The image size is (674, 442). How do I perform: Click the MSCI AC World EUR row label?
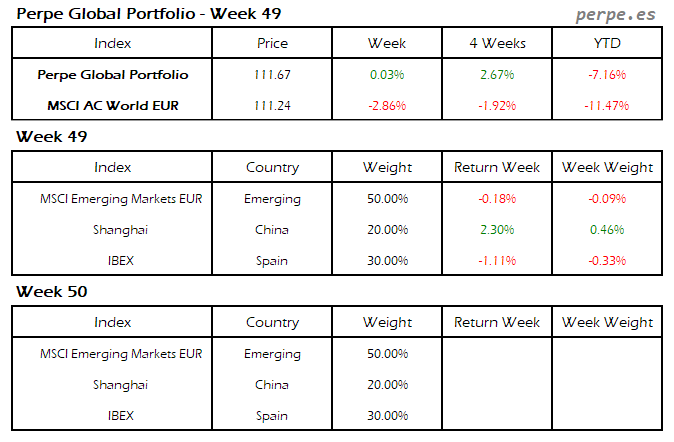pos(112,106)
